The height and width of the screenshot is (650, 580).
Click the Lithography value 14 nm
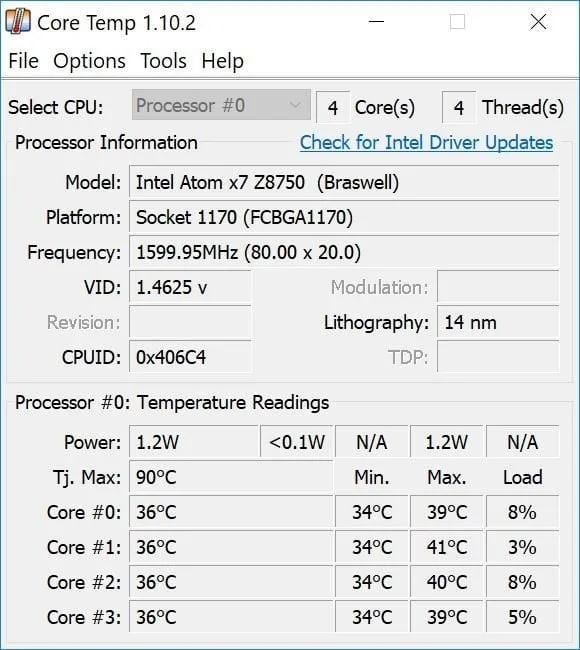pos(497,323)
